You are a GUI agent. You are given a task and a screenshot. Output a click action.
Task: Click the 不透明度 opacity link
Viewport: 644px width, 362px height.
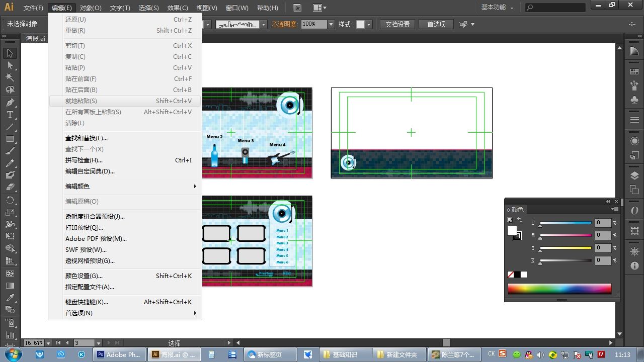click(284, 24)
